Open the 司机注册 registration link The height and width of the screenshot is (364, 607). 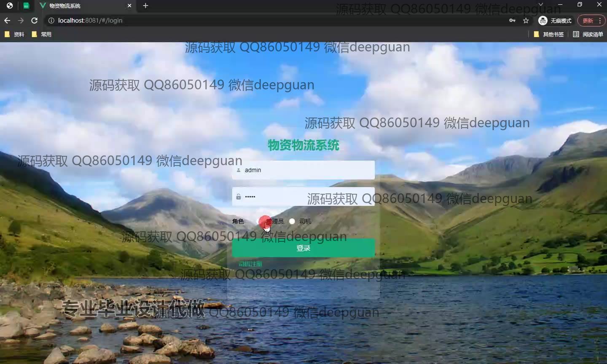tap(250, 264)
